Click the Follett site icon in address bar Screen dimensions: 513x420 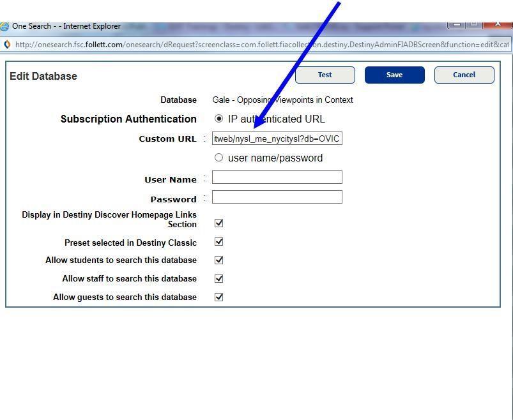pos(7,45)
